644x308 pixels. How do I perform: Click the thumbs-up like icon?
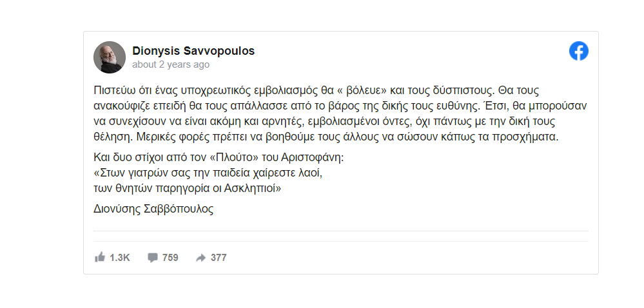[100, 258]
